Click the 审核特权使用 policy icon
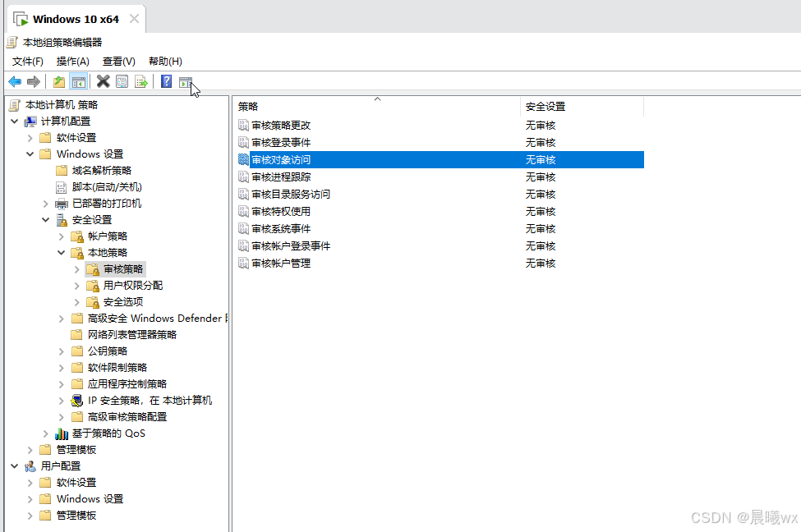801x532 pixels. (244, 211)
